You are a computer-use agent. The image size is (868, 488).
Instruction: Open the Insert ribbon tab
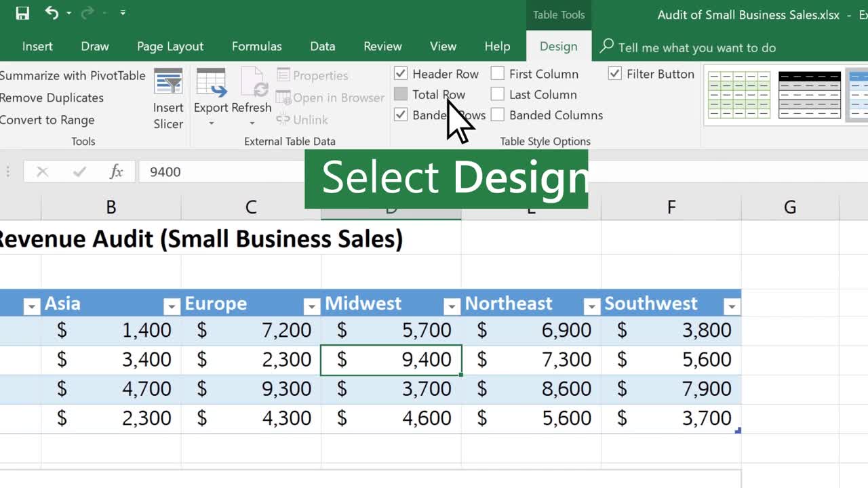[37, 46]
